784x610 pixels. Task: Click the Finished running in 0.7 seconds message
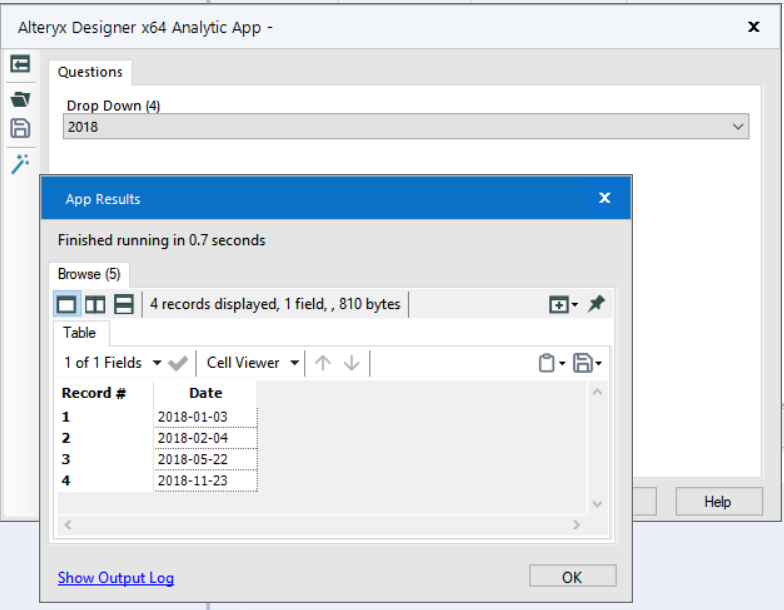[x=162, y=240]
